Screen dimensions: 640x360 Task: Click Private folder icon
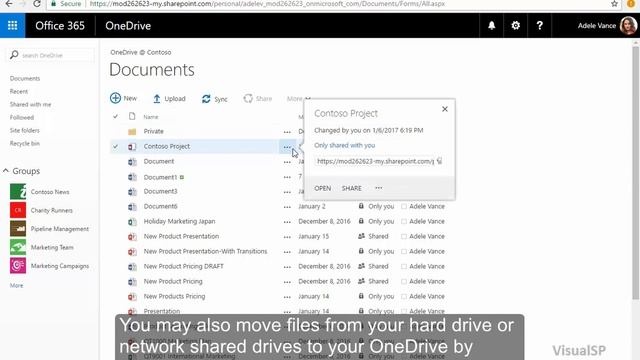132,131
